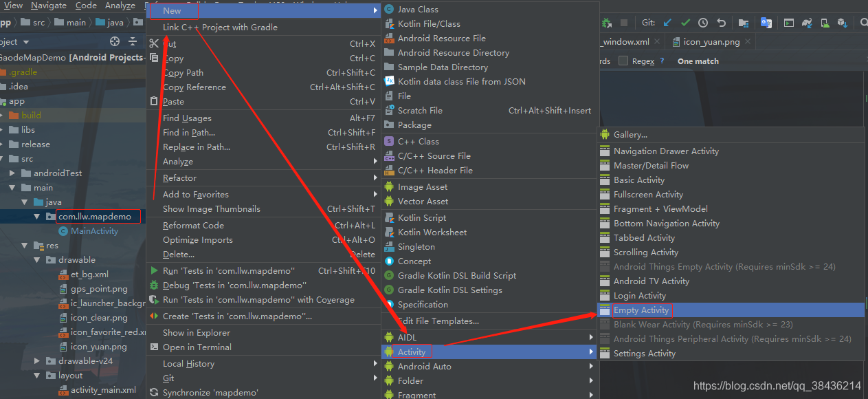Collapse the drawable folder arrow
Screen dimensions: 868x399
coord(37,260)
